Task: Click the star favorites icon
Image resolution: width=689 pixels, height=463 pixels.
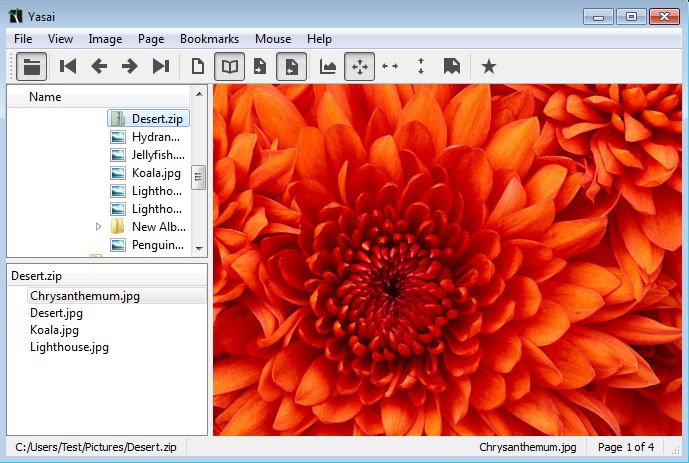Action: tap(488, 67)
